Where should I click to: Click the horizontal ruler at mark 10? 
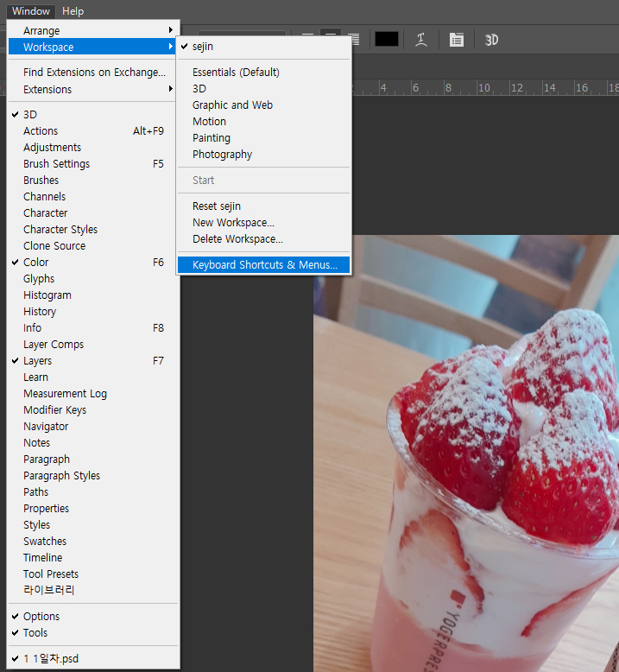483,88
